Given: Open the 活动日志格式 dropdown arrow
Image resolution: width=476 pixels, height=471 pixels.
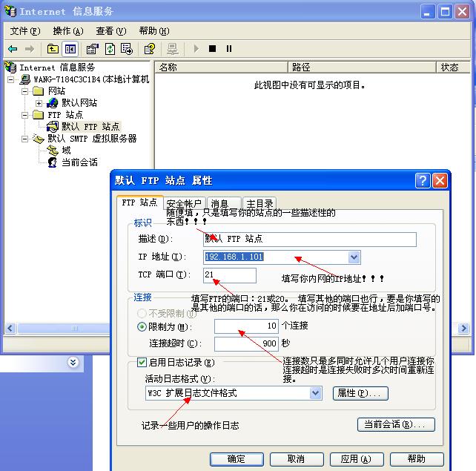Looking at the screenshot, I should (316, 393).
